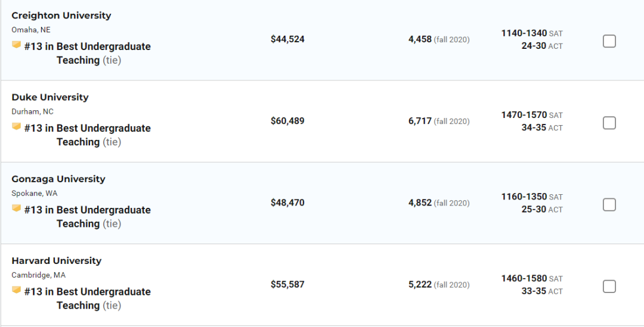This screenshot has height=327, width=644.
Task: Go to the Gonzaga University page
Action: pyautogui.click(x=58, y=179)
